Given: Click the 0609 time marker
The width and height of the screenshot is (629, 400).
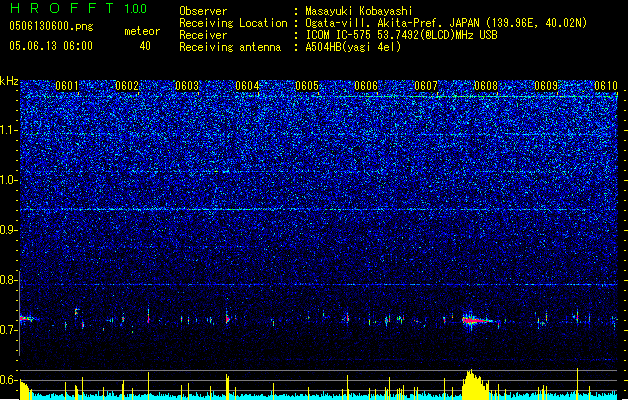Looking at the screenshot, I should click(x=546, y=86).
